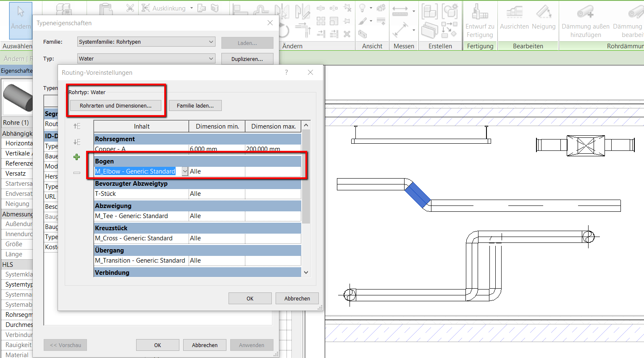Close the Routing-Voreinstellungen dialog
This screenshot has width=644, height=358.
(x=310, y=72)
